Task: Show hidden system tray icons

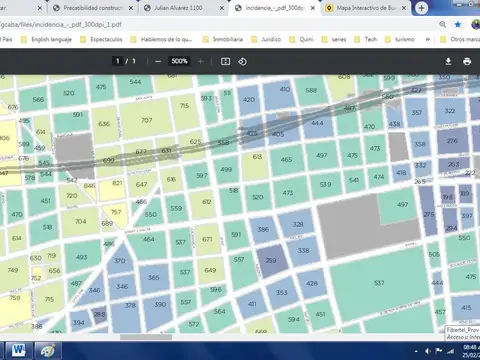Action: (x=416, y=351)
